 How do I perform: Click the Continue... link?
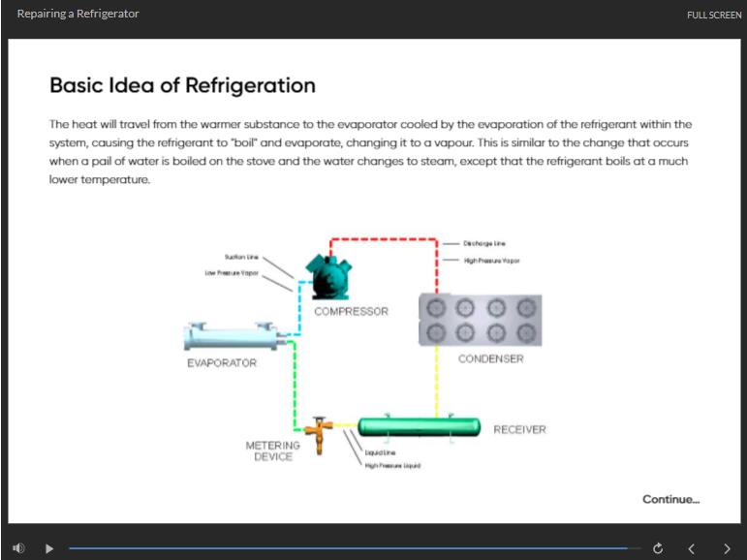pos(670,499)
